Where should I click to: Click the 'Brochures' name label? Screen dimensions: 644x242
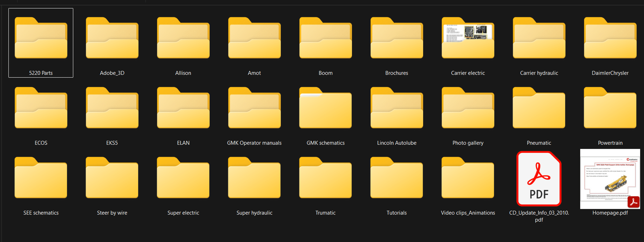[397, 73]
